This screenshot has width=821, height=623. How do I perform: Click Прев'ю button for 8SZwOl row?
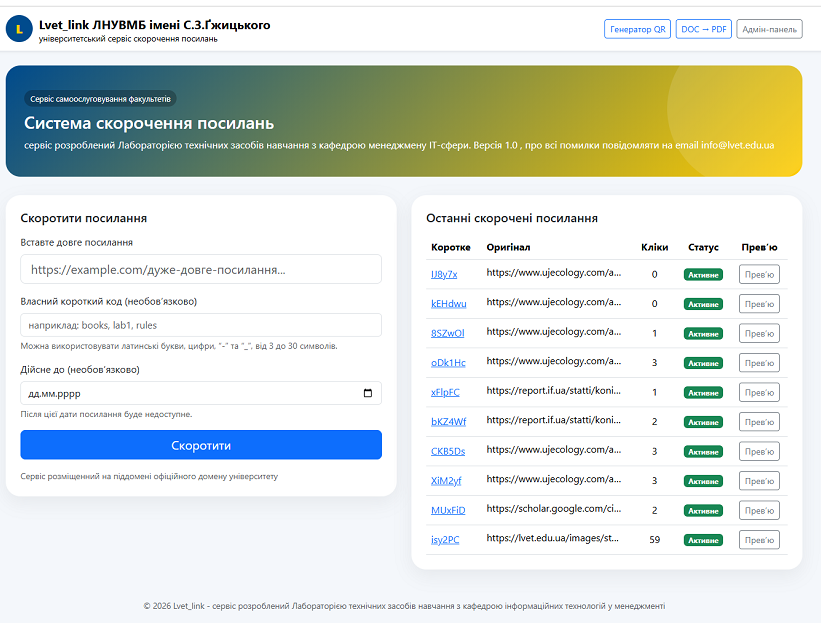pyautogui.click(x=759, y=333)
